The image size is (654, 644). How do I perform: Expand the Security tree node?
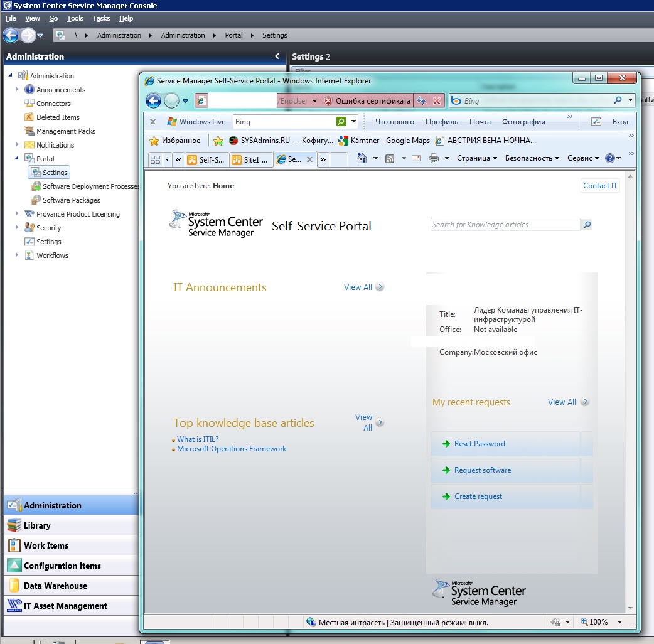click(x=17, y=227)
